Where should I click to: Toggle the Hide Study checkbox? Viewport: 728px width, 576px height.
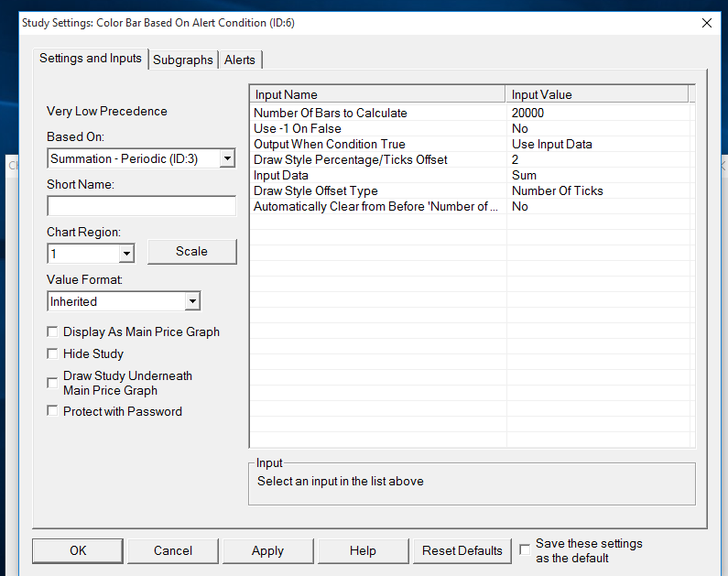click(x=52, y=353)
